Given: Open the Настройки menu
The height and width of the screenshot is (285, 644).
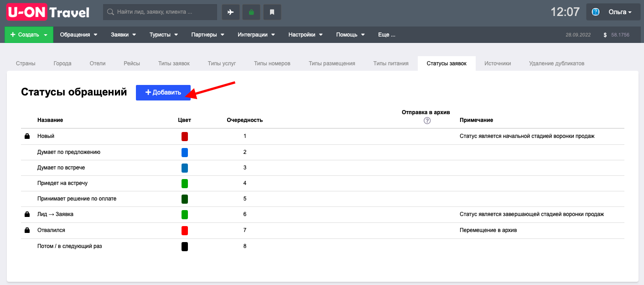Looking at the screenshot, I should [x=306, y=35].
